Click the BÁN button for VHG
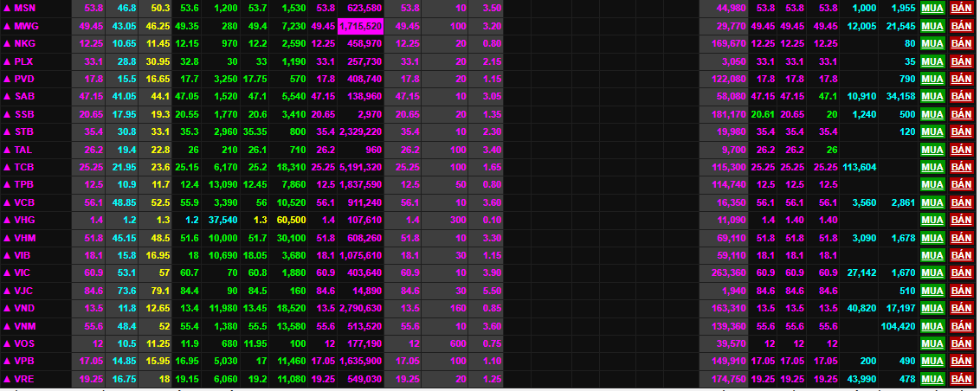Screen dimensions: 980x391 click(x=961, y=220)
